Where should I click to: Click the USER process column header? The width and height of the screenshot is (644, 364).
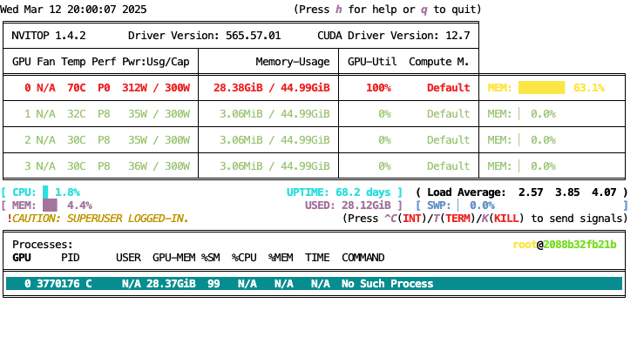128,258
